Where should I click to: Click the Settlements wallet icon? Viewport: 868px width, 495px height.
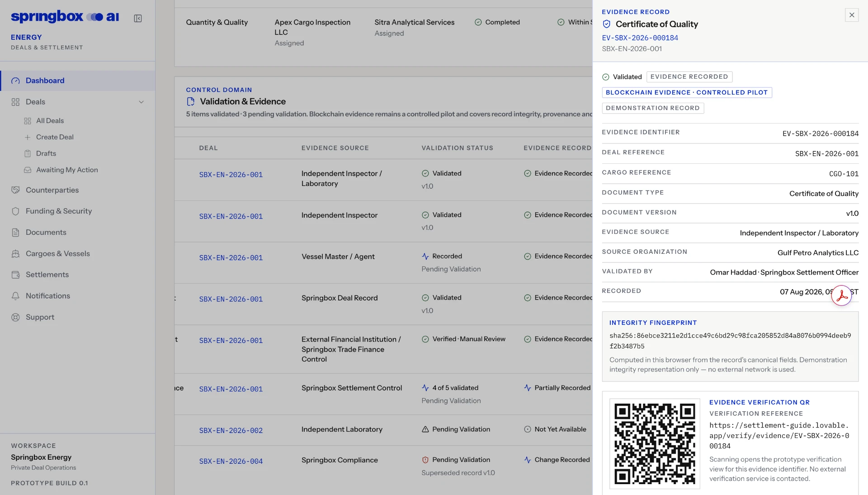click(x=15, y=275)
